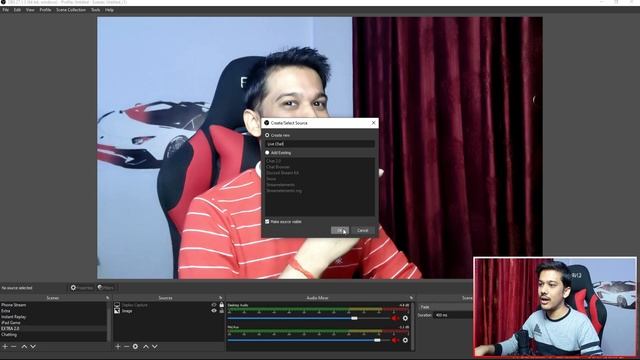The height and width of the screenshot is (360, 640).
Task: Mute Mic/Aux speaker icon
Action: point(395,340)
